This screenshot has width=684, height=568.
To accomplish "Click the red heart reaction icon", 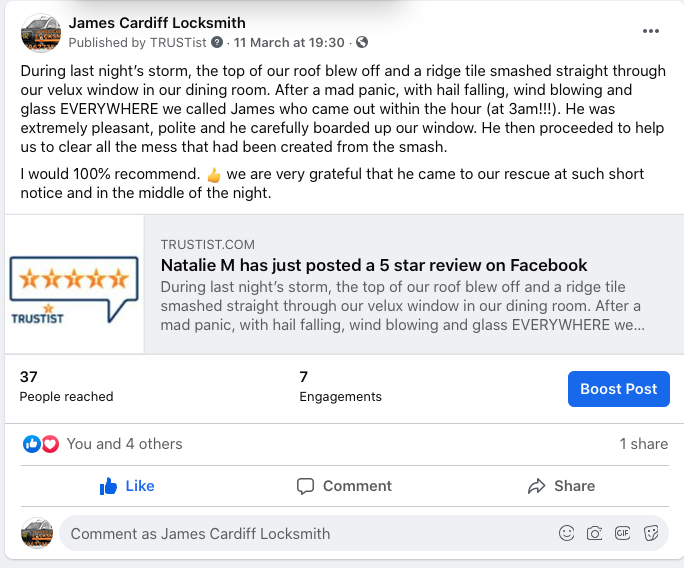I will [50, 444].
